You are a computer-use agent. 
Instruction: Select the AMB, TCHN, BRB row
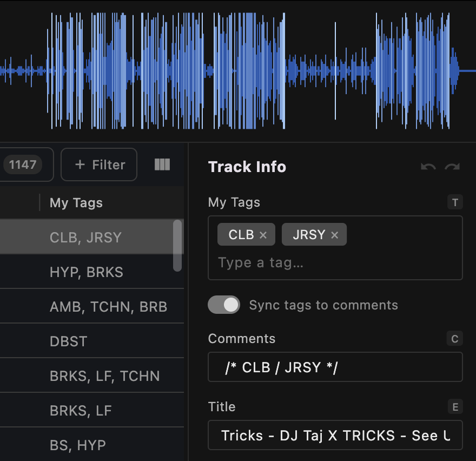91,306
